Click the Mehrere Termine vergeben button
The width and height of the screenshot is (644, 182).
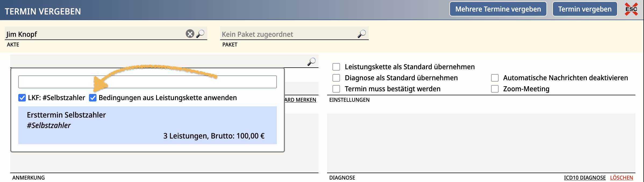pos(498,9)
